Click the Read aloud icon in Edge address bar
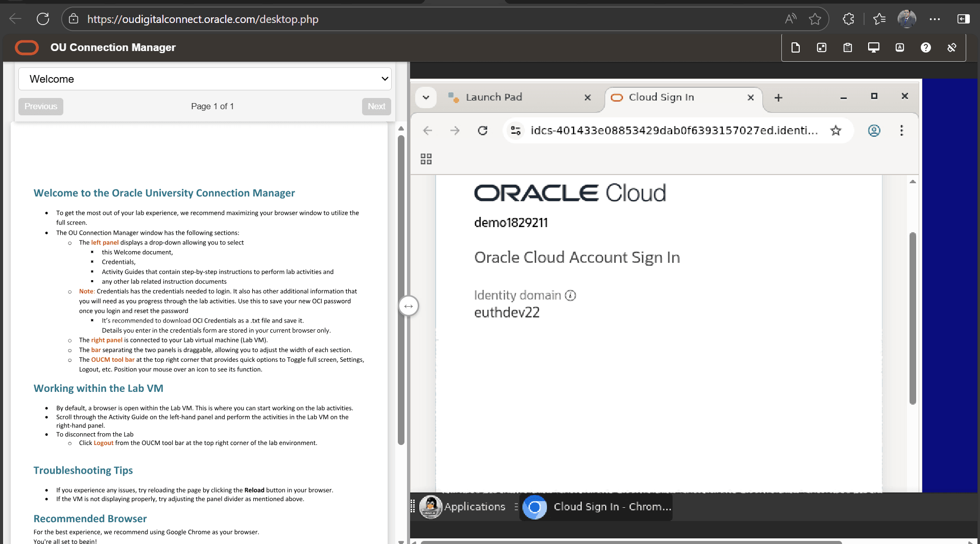Image resolution: width=980 pixels, height=544 pixels. tap(791, 19)
